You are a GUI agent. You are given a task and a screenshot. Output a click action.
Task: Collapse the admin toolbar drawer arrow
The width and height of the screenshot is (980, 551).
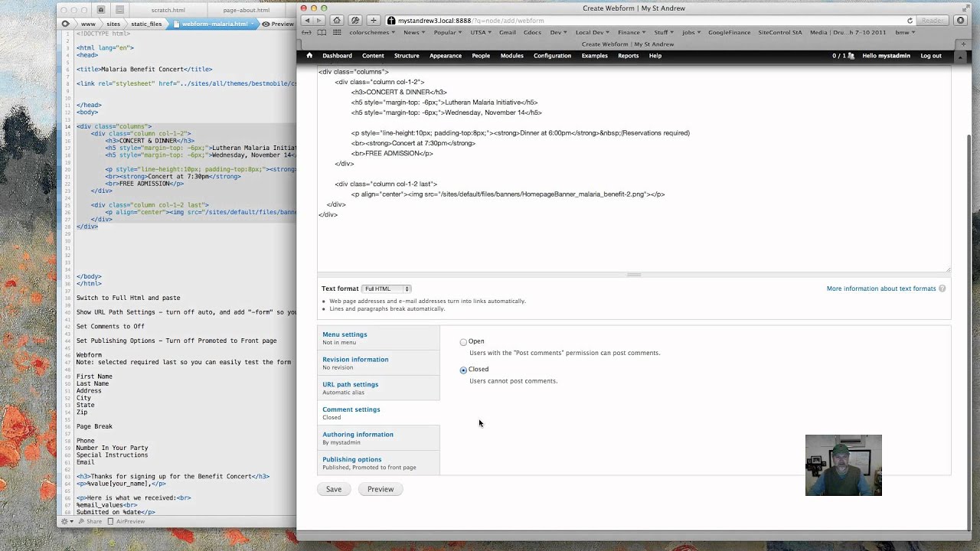(960, 56)
